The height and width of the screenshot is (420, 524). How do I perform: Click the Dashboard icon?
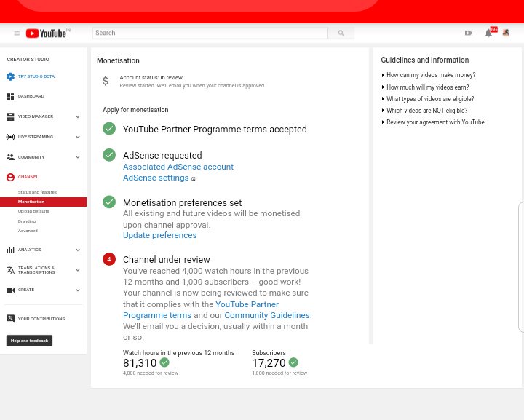tap(10, 97)
